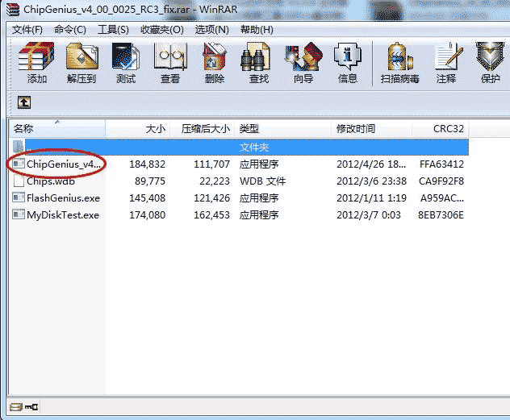Screen dimensions: 510x420
Task: Go up one folder level button
Action: (24, 102)
